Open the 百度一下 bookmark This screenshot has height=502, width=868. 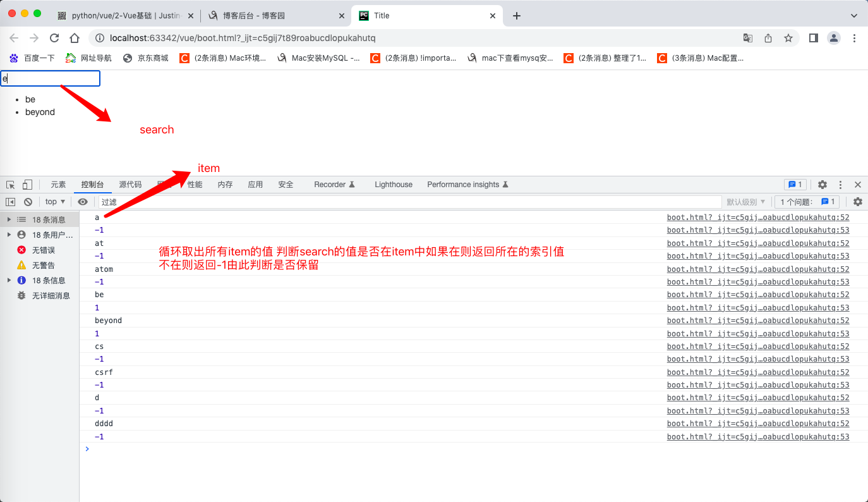[x=32, y=58]
